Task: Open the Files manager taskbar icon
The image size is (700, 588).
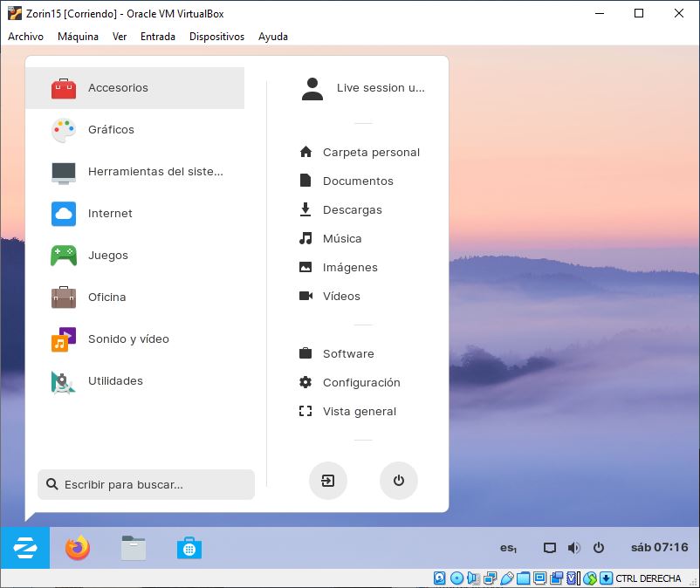Action: [x=134, y=548]
